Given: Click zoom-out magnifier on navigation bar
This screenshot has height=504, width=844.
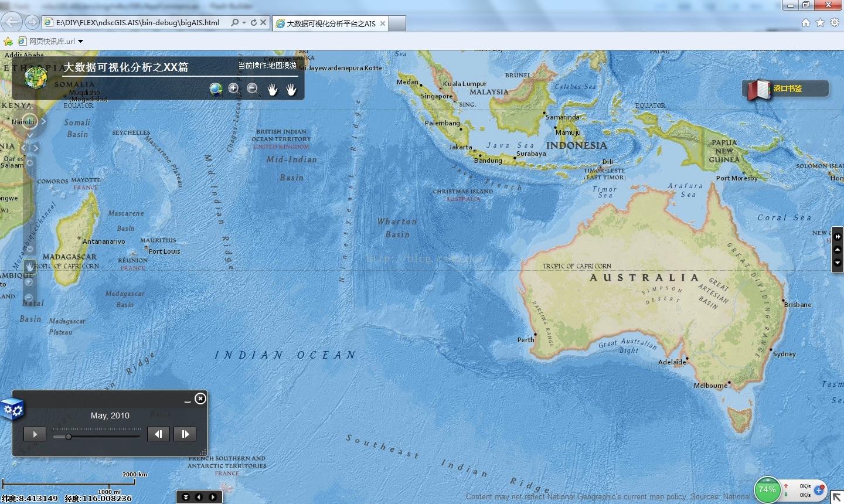Looking at the screenshot, I should click(29, 297).
